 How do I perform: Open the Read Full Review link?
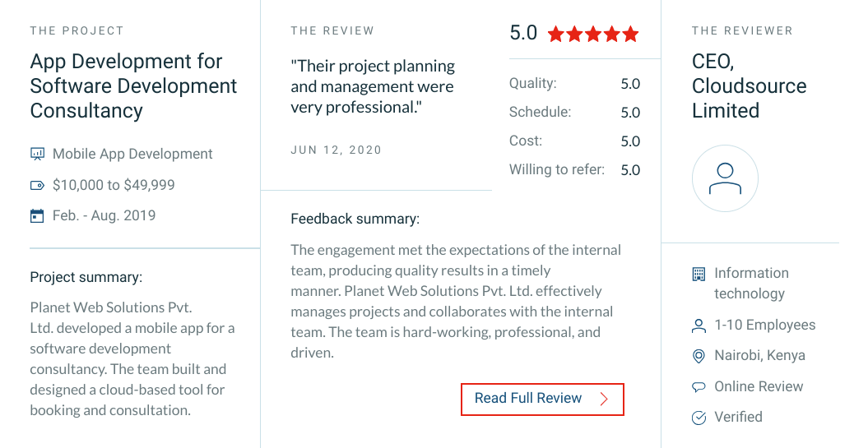542,399
